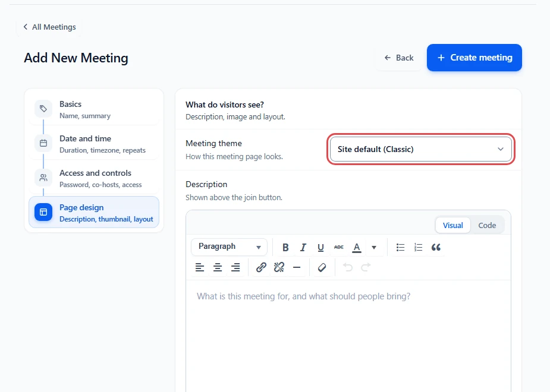
Task: Toggle underline formatting in editor toolbar
Action: pos(320,247)
